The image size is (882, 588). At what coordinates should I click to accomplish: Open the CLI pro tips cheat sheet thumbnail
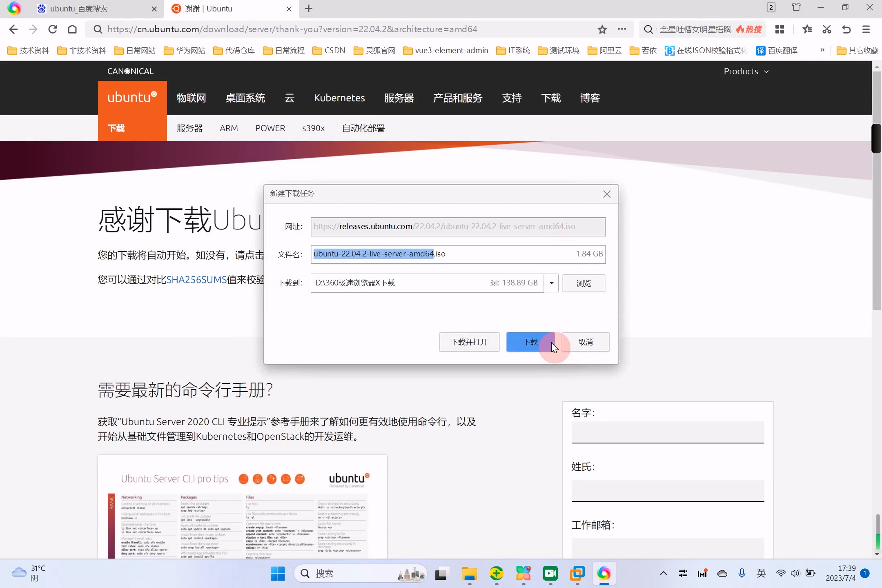point(243,507)
